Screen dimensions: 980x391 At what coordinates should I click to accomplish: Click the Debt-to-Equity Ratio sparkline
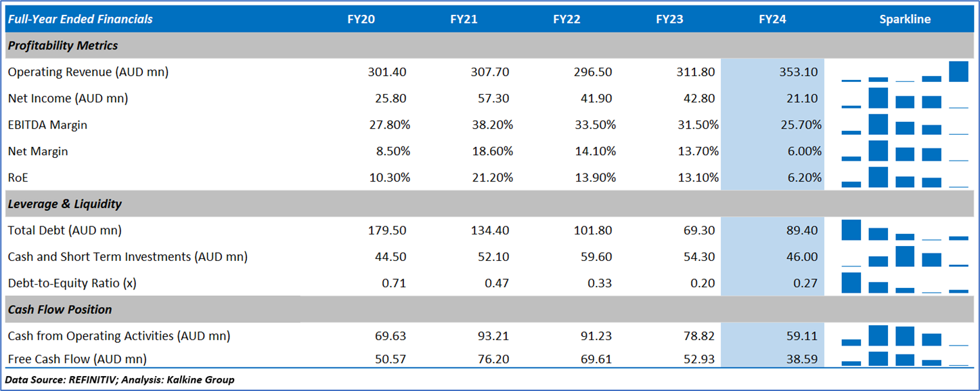click(x=905, y=283)
